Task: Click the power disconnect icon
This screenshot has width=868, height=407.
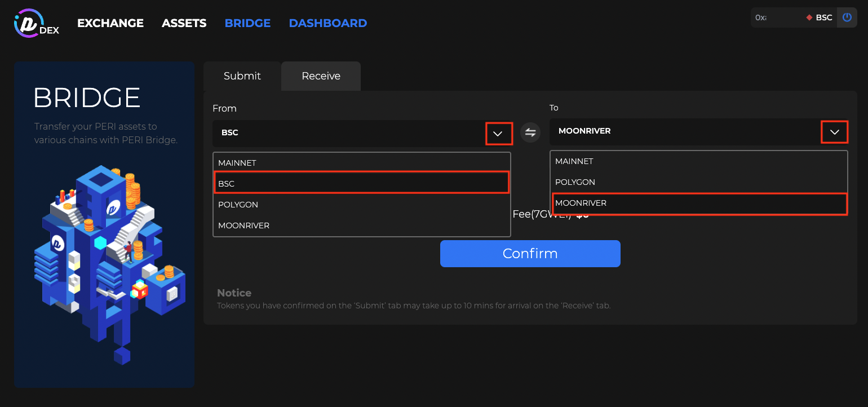Action: pyautogui.click(x=847, y=17)
